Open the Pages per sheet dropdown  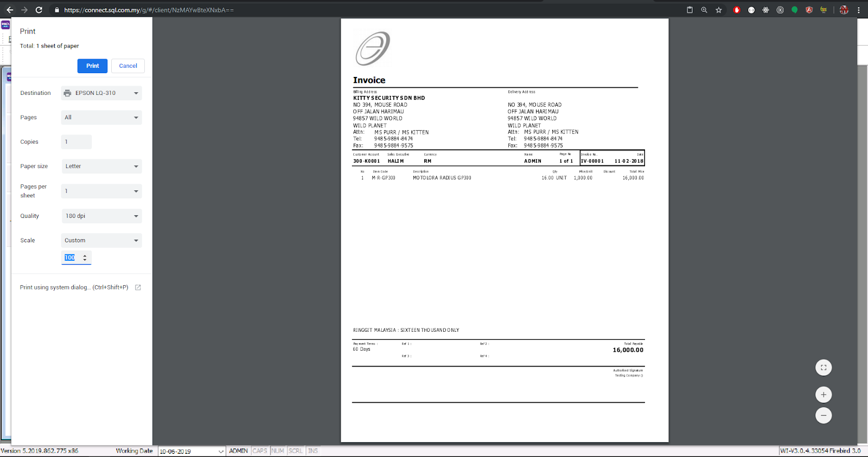point(101,191)
